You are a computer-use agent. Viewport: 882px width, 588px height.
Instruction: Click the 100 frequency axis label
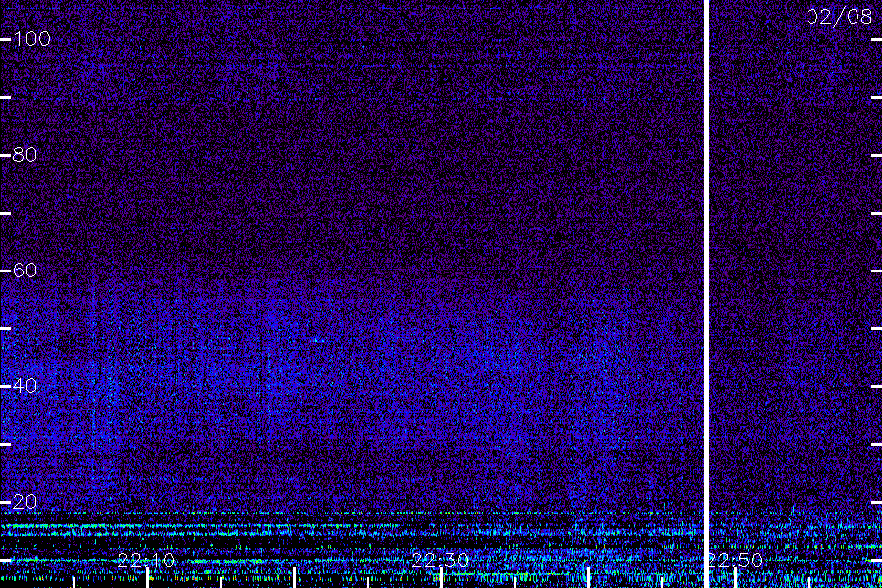click(32, 39)
